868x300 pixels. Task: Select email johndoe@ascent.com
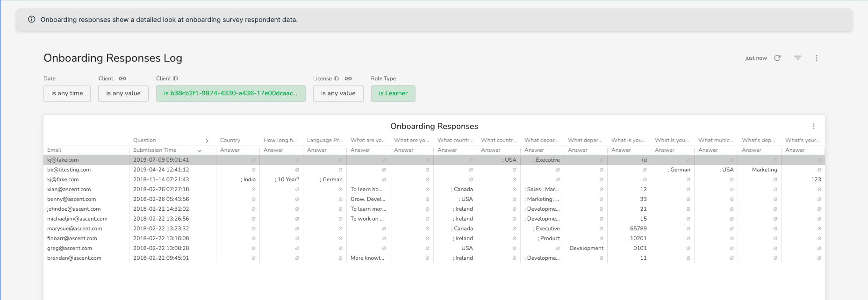click(x=74, y=209)
